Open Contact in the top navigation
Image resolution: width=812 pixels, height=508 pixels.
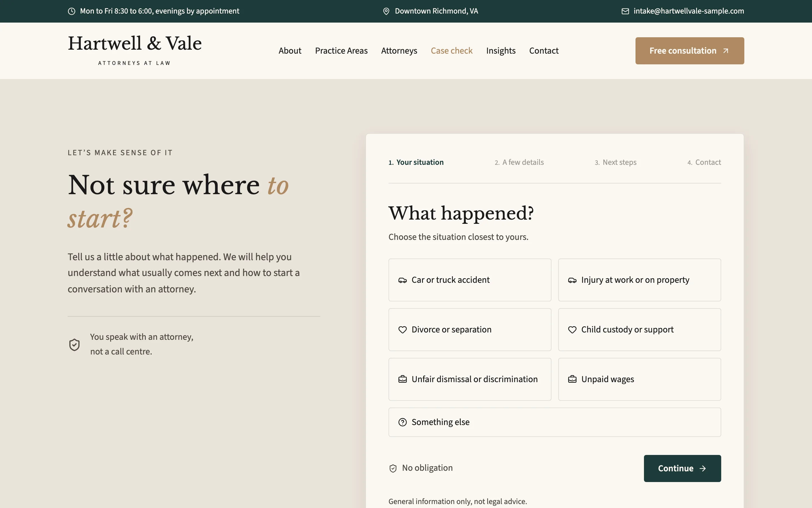544,51
